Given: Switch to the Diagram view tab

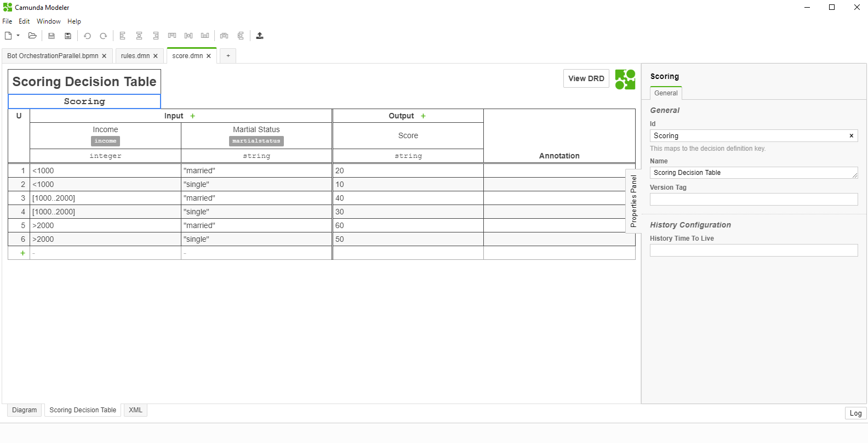Looking at the screenshot, I should 25,410.
